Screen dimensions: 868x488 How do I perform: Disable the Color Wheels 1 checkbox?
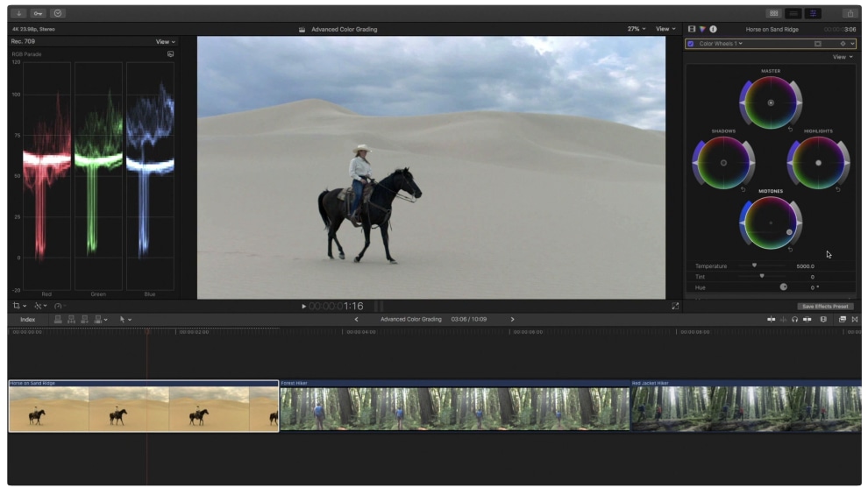(691, 44)
